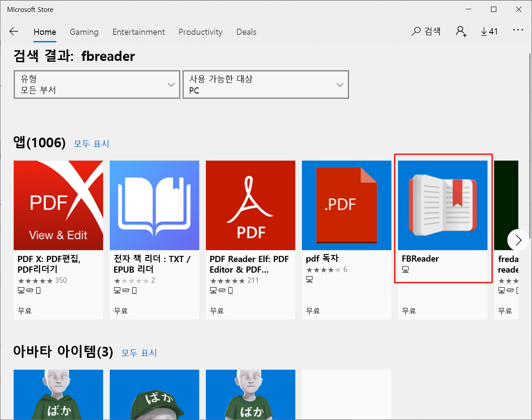Open the FBReader app book icon
The height and width of the screenshot is (420, 532).
pos(443,205)
